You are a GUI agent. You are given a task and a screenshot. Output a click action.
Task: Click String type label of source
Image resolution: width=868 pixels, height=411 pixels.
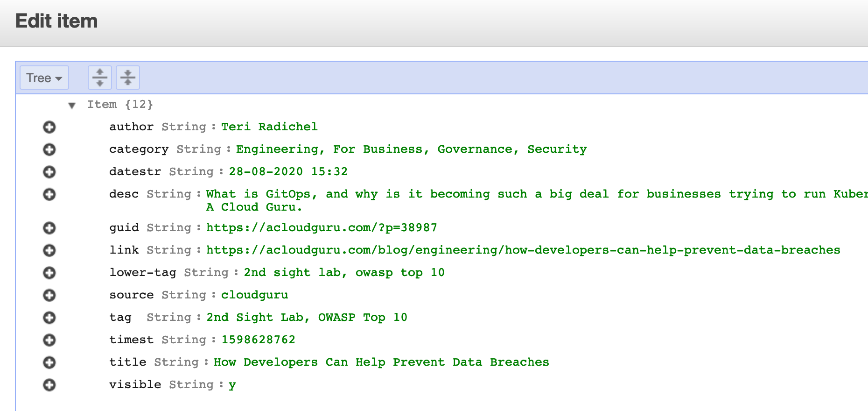tap(184, 295)
